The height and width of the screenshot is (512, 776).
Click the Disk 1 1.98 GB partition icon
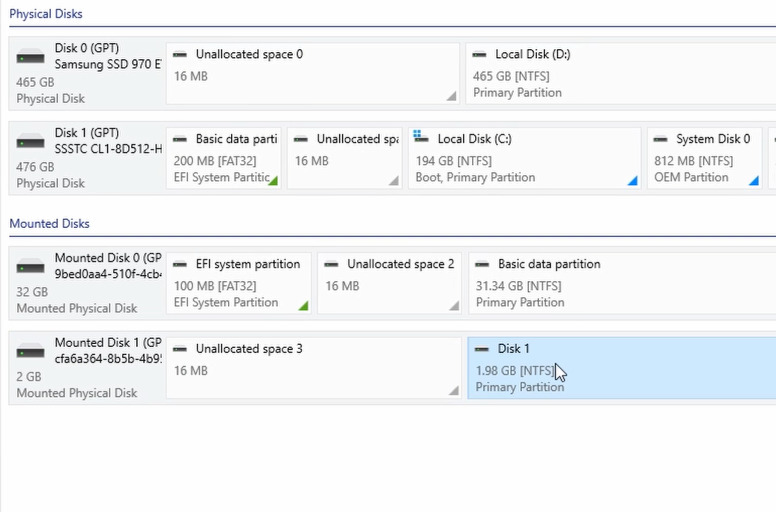pyautogui.click(x=482, y=349)
